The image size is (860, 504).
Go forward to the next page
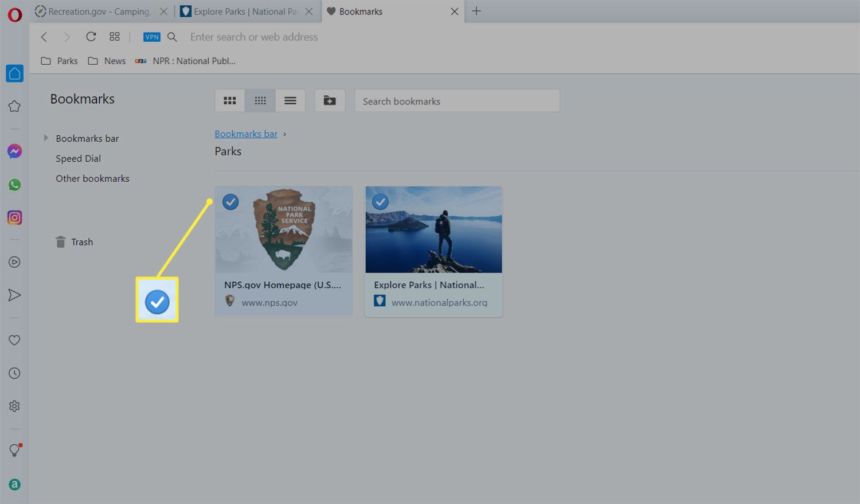67,37
